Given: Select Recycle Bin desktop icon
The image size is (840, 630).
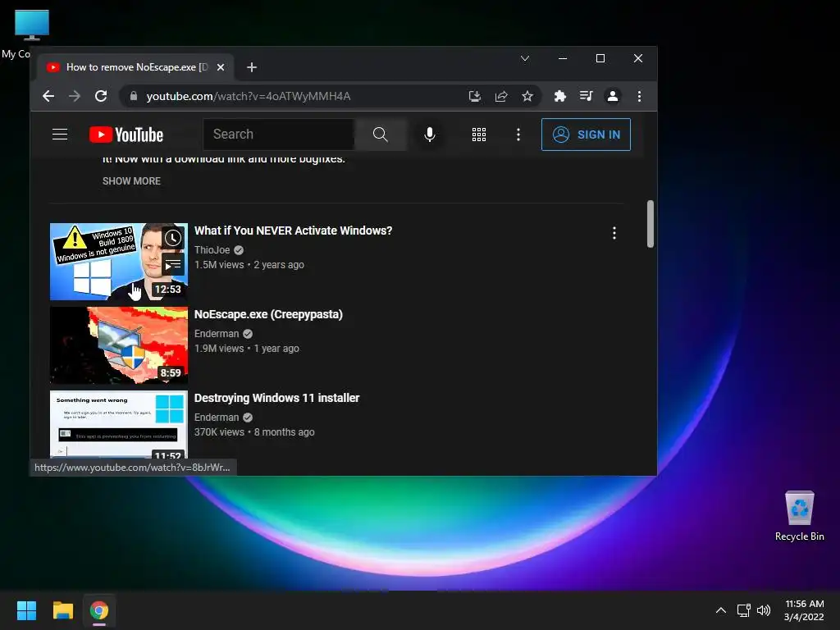Looking at the screenshot, I should [799, 516].
